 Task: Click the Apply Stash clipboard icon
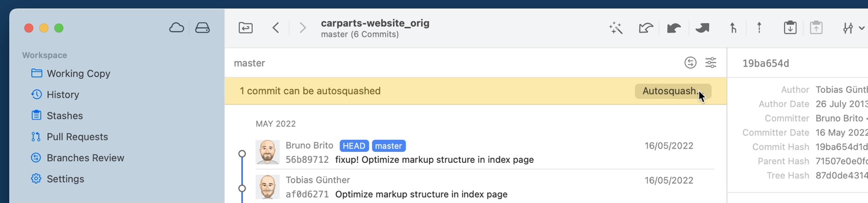coord(816,28)
